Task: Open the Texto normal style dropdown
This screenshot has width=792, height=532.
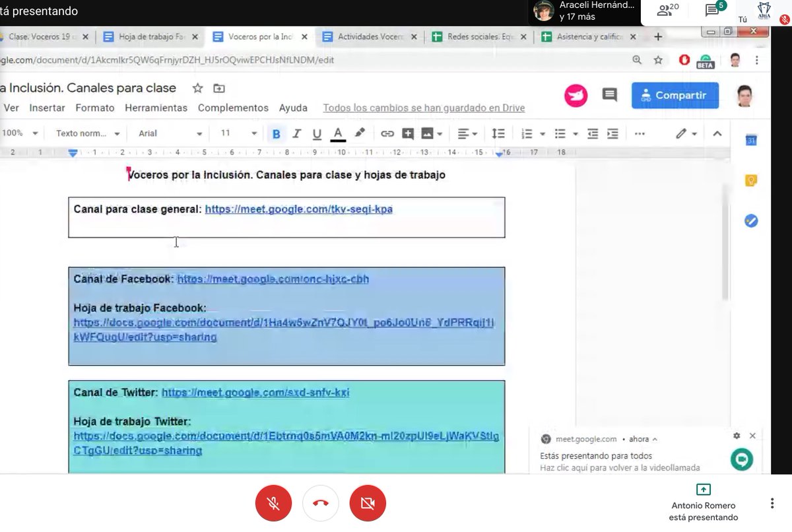Action: tap(88, 133)
